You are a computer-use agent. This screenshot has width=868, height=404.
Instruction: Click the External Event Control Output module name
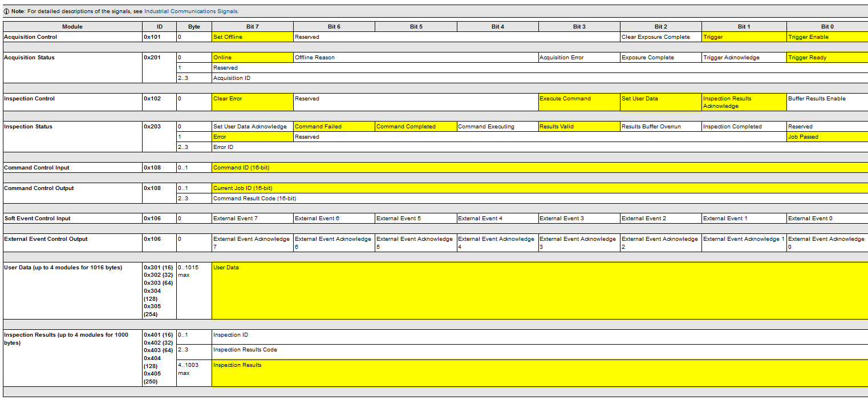(x=46, y=239)
